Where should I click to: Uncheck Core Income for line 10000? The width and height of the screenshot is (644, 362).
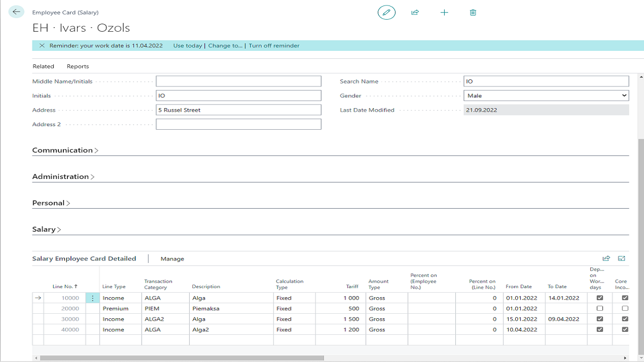[625, 298]
